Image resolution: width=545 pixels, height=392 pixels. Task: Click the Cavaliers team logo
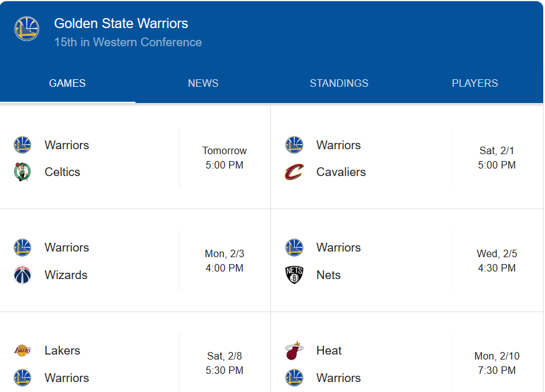[294, 172]
